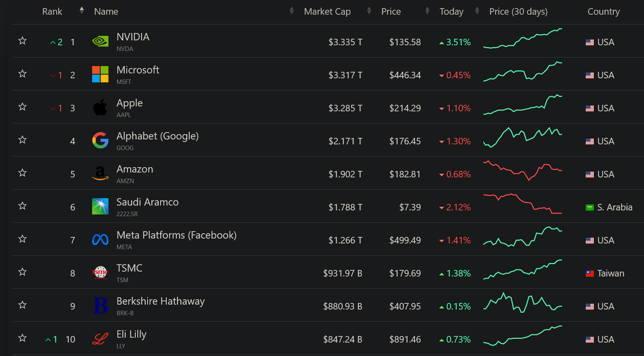
Task: Click USA flag in Berkshire Hathaway row
Action: [x=590, y=307]
